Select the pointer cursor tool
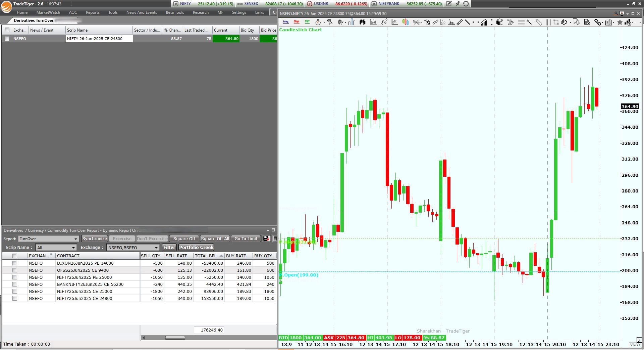Screen dimensions: 644x350 click(x=330, y=22)
